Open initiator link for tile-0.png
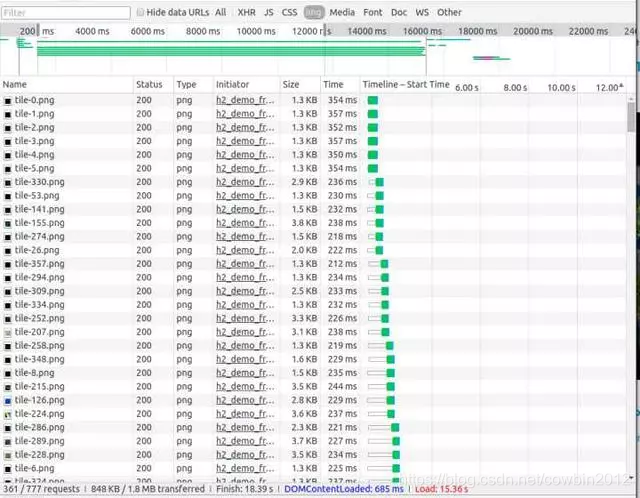 (x=245, y=100)
